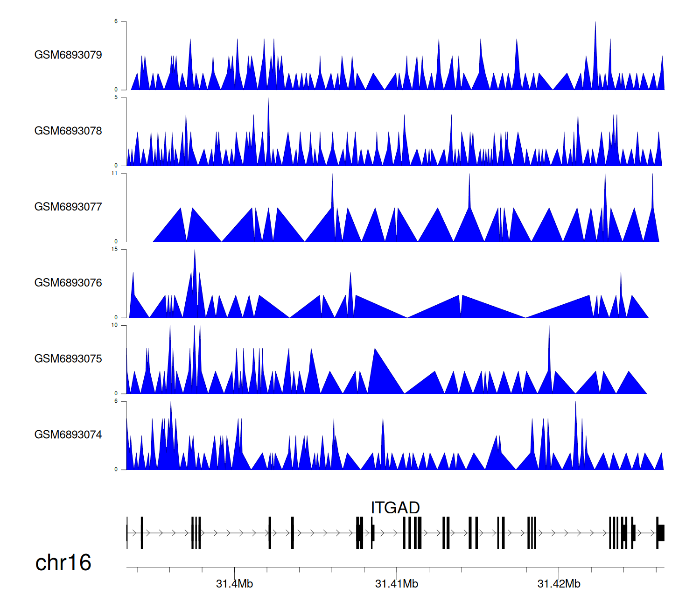
Task: Select the GSM6893076 track label
Action: click(68, 283)
